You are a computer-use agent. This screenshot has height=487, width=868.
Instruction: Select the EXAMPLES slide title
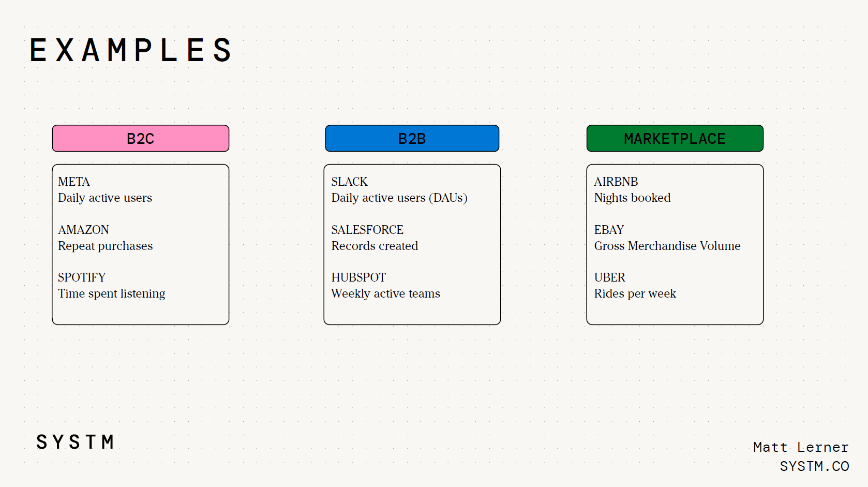coord(131,50)
